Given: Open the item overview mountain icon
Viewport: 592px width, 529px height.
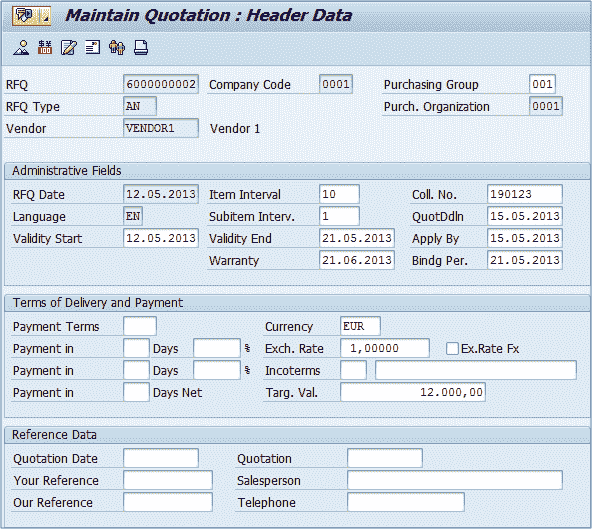Looking at the screenshot, I should point(21,48).
